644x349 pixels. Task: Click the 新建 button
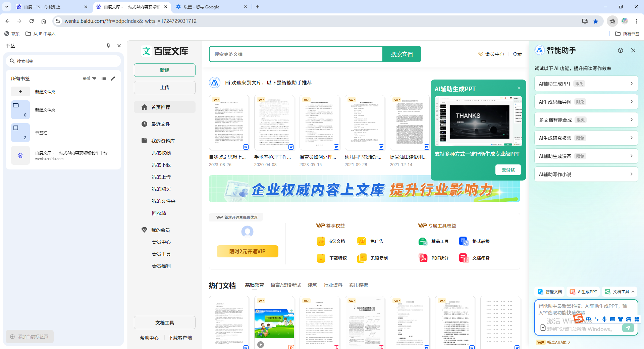(165, 70)
